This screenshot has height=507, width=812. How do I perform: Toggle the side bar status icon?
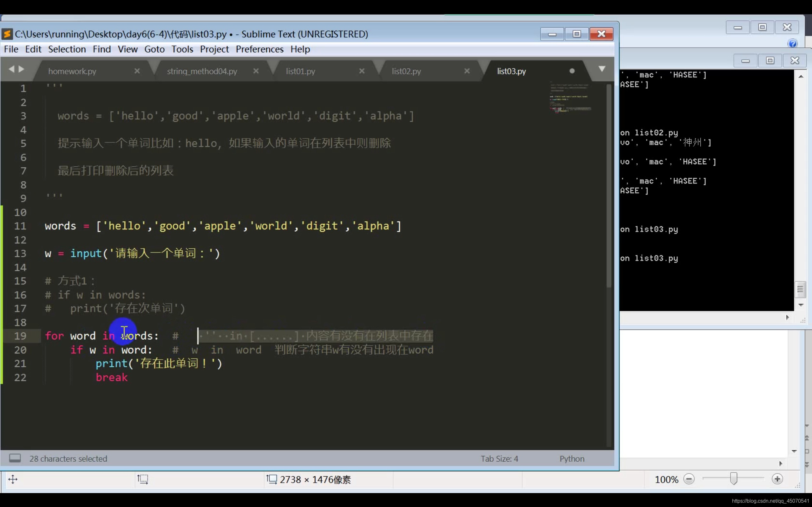click(15, 458)
